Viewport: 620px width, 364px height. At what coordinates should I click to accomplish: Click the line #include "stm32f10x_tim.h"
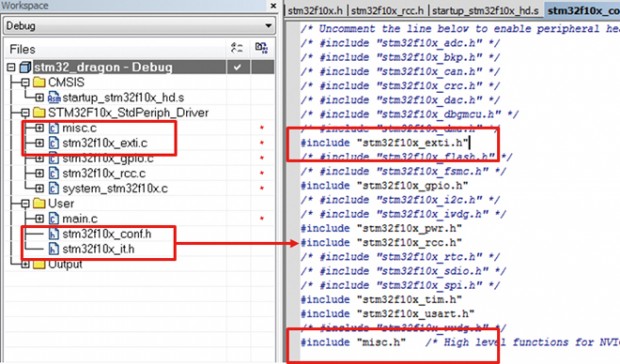381,299
